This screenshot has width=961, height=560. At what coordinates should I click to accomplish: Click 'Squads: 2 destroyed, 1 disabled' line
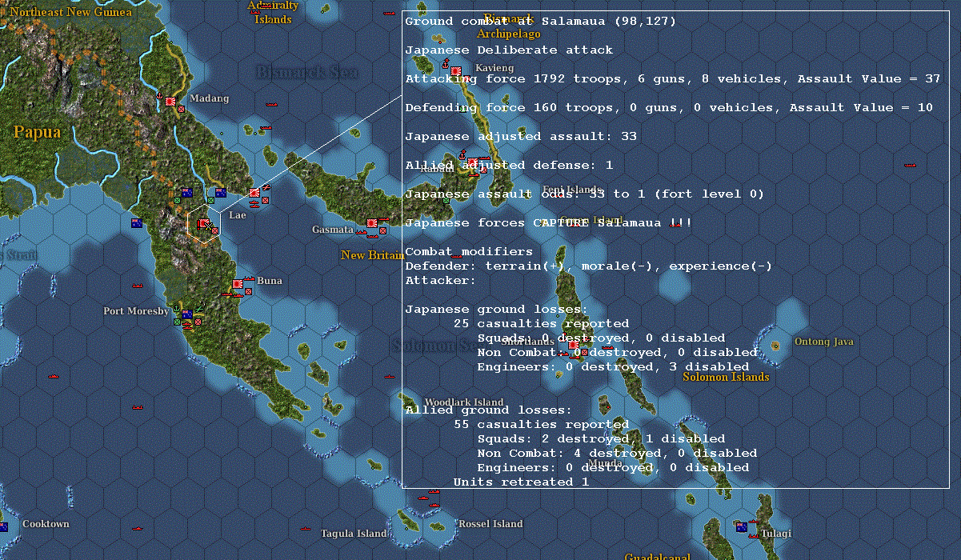601,439
